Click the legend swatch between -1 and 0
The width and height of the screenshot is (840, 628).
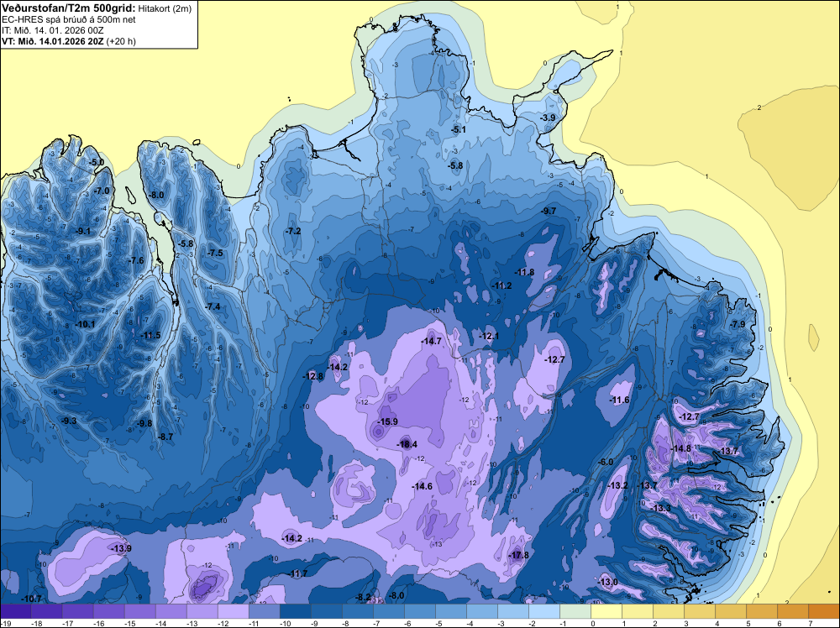click(x=575, y=611)
